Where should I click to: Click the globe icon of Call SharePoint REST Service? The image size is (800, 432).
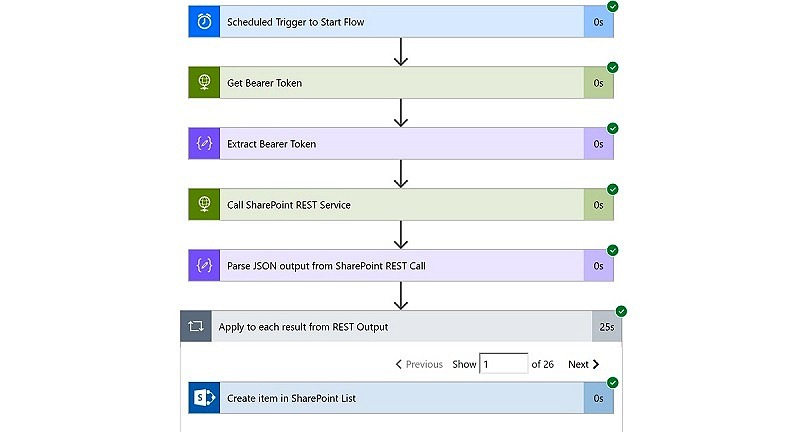[x=204, y=205]
